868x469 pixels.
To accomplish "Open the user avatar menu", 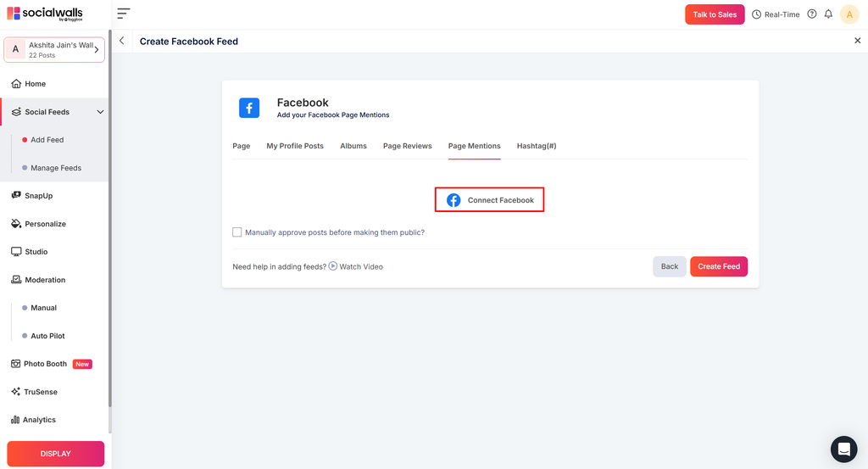I will pyautogui.click(x=849, y=14).
